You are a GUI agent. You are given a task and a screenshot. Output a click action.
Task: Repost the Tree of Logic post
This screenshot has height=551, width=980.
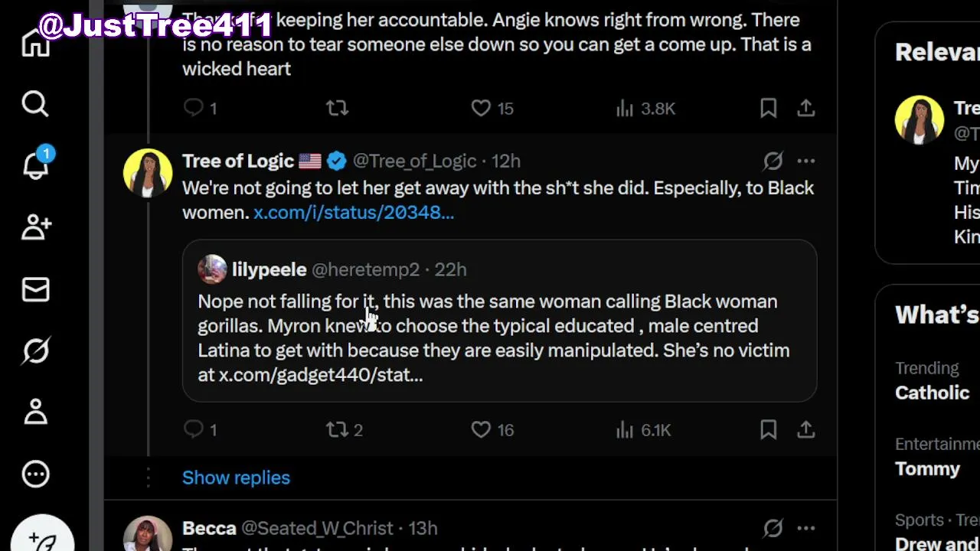[337, 430]
